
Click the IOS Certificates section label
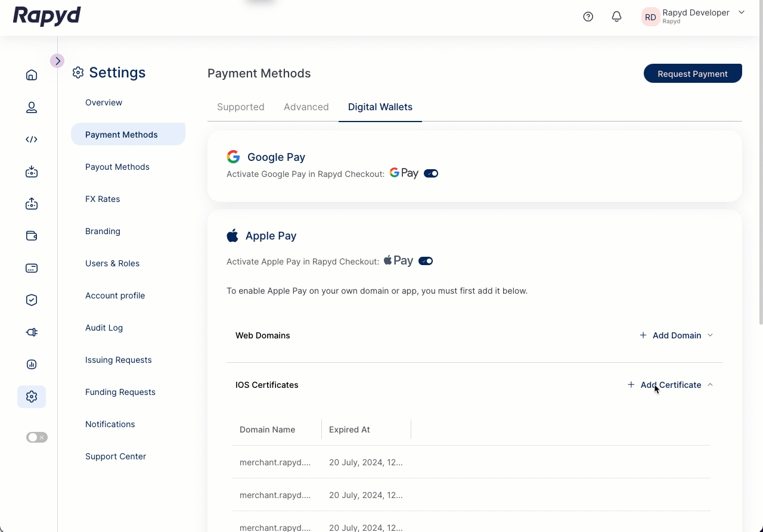[267, 385]
